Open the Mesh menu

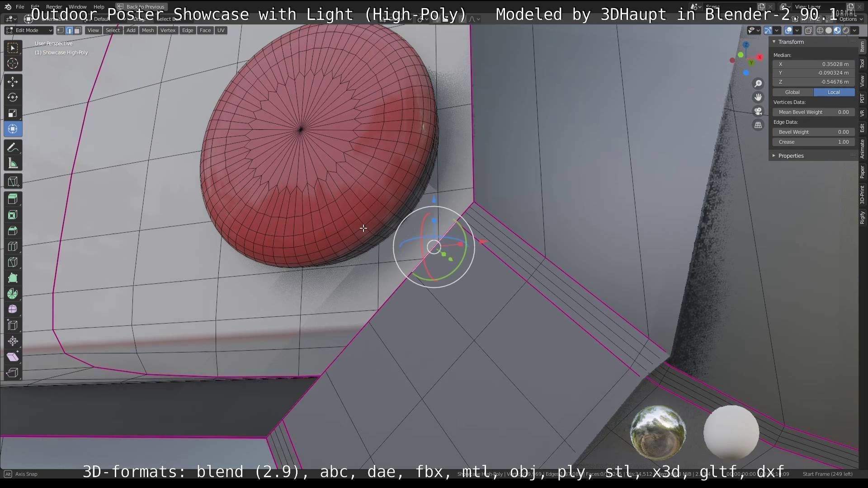148,31
